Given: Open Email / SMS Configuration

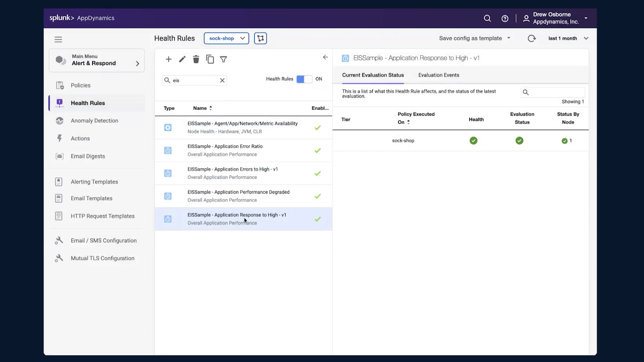Looking at the screenshot, I should click(104, 241).
